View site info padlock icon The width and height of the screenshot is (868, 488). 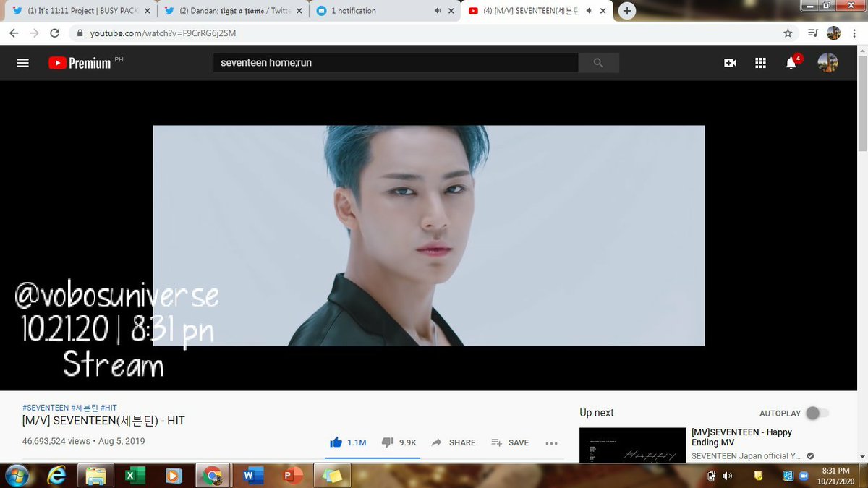tap(80, 33)
